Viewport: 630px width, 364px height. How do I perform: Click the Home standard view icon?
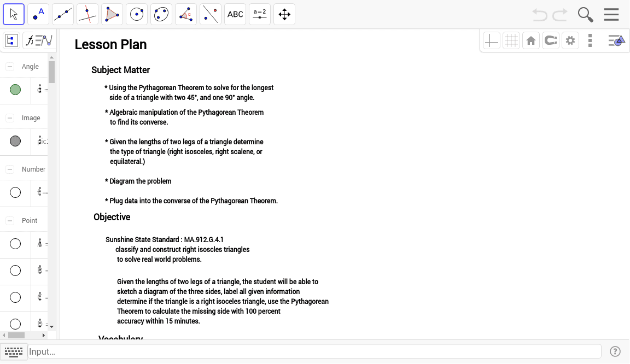click(531, 40)
